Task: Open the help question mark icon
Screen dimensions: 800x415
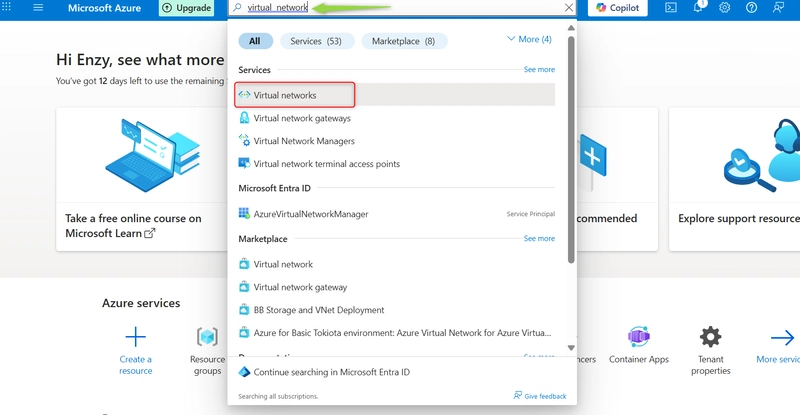Action: coord(751,8)
